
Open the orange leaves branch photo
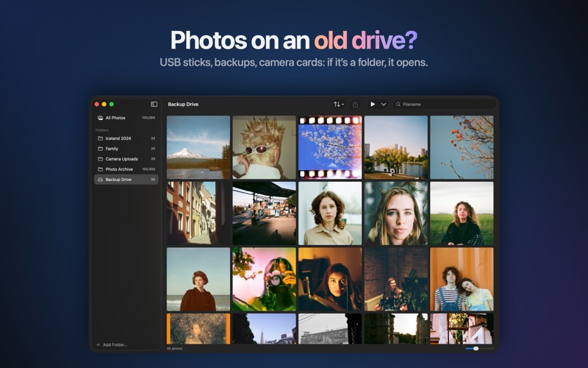[462, 147]
